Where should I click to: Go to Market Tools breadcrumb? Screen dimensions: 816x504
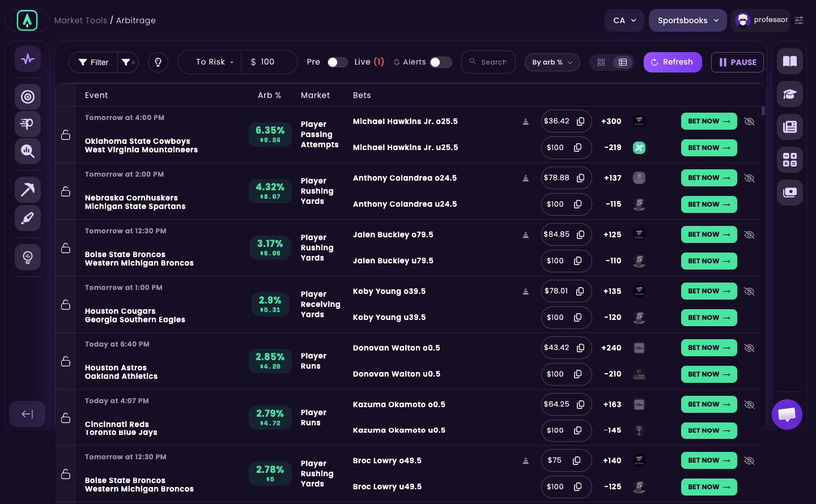[81, 20]
